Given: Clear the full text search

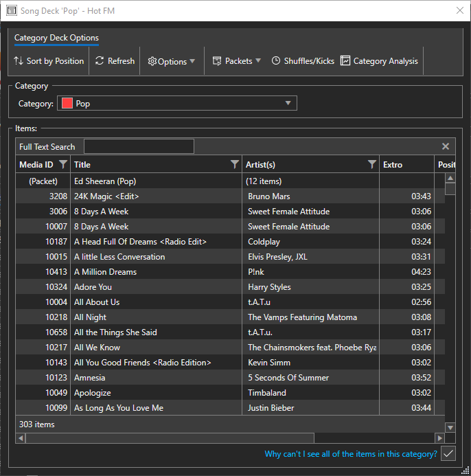Looking at the screenshot, I should 446,146.
